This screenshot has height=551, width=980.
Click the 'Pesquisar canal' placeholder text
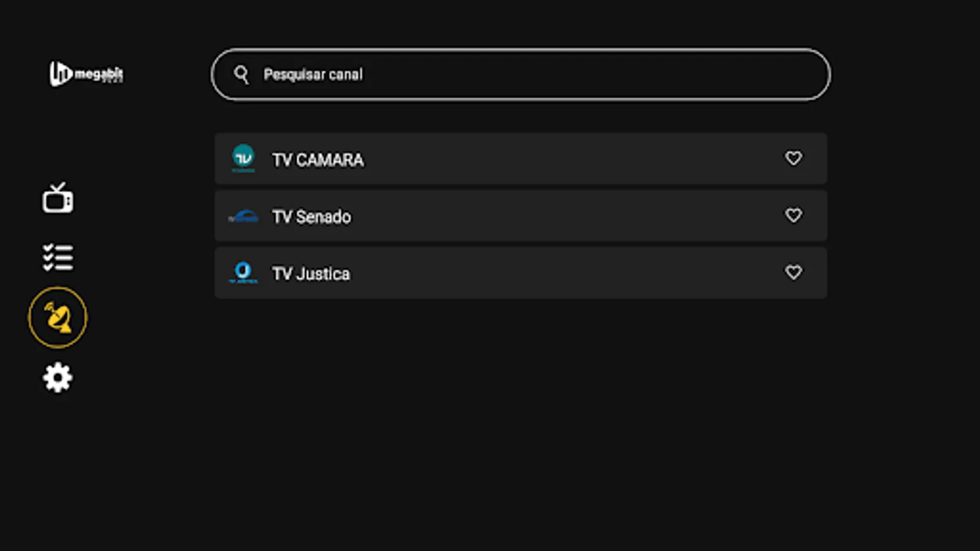[x=313, y=75]
